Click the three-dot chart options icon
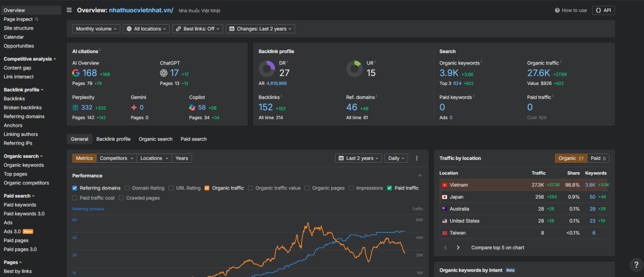This screenshot has width=644, height=277. click(416, 158)
